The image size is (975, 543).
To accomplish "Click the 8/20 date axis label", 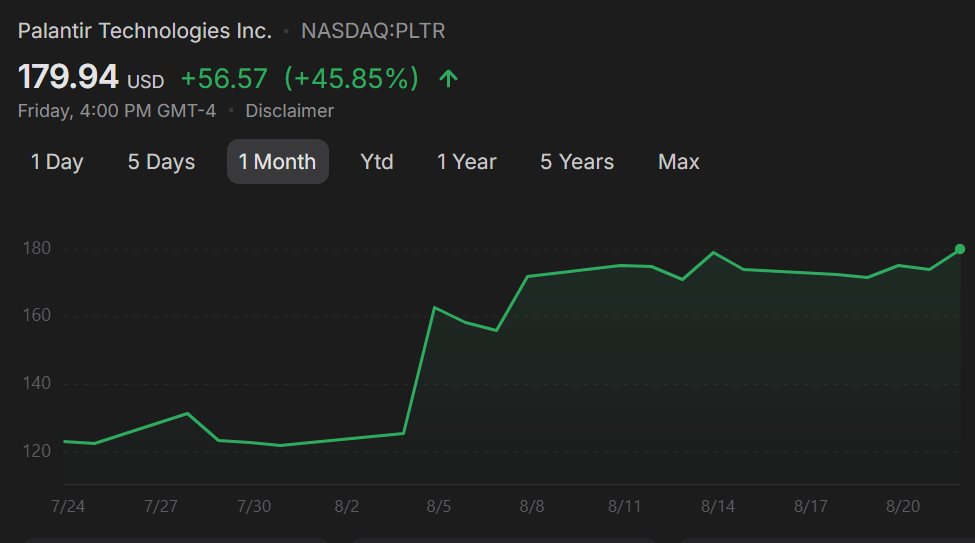I will click(x=903, y=506).
